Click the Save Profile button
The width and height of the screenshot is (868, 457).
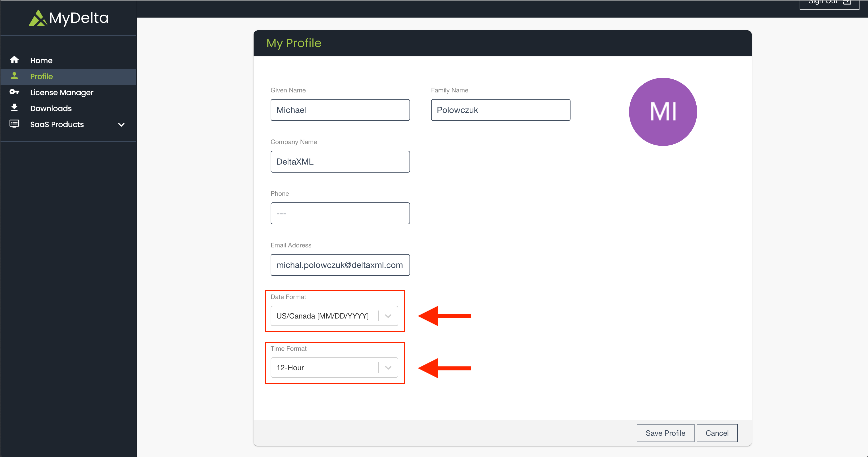[x=665, y=433]
